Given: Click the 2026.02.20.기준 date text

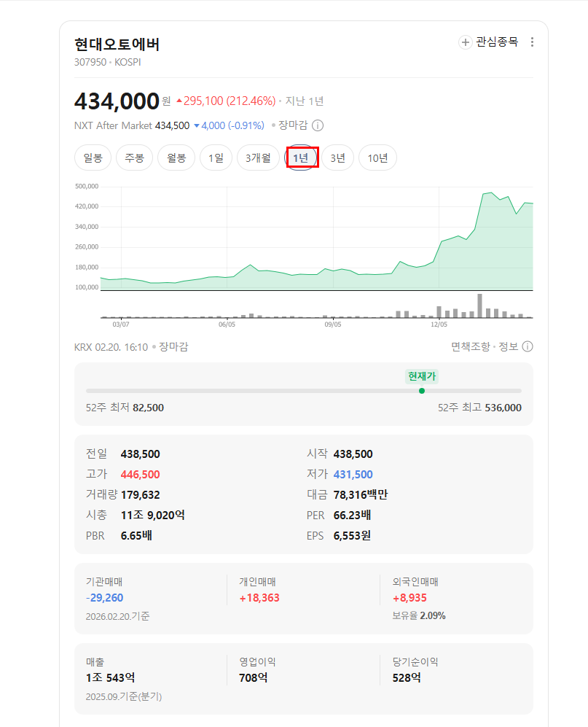Looking at the screenshot, I should [118, 616].
